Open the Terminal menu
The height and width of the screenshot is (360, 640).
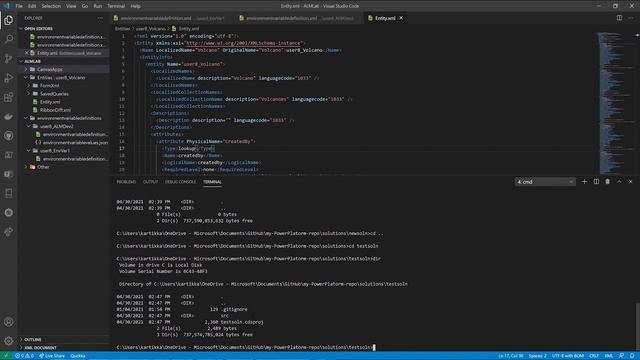tap(116, 6)
